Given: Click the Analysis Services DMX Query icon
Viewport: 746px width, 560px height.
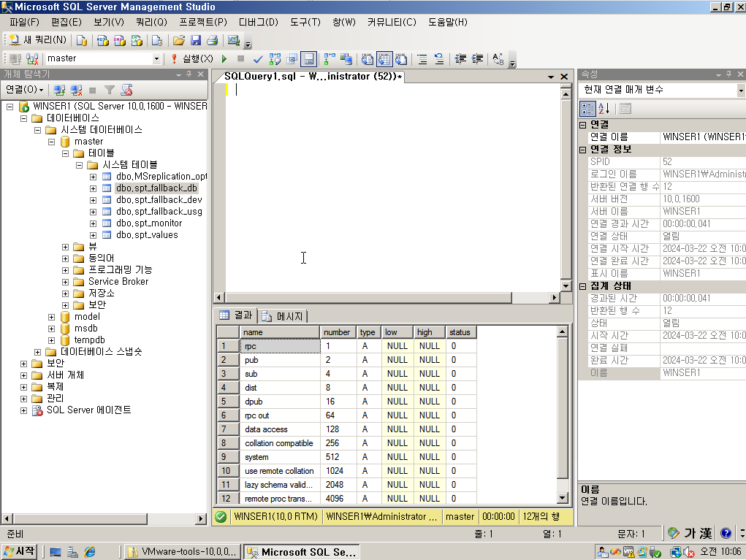Looking at the screenshot, I should [119, 40].
